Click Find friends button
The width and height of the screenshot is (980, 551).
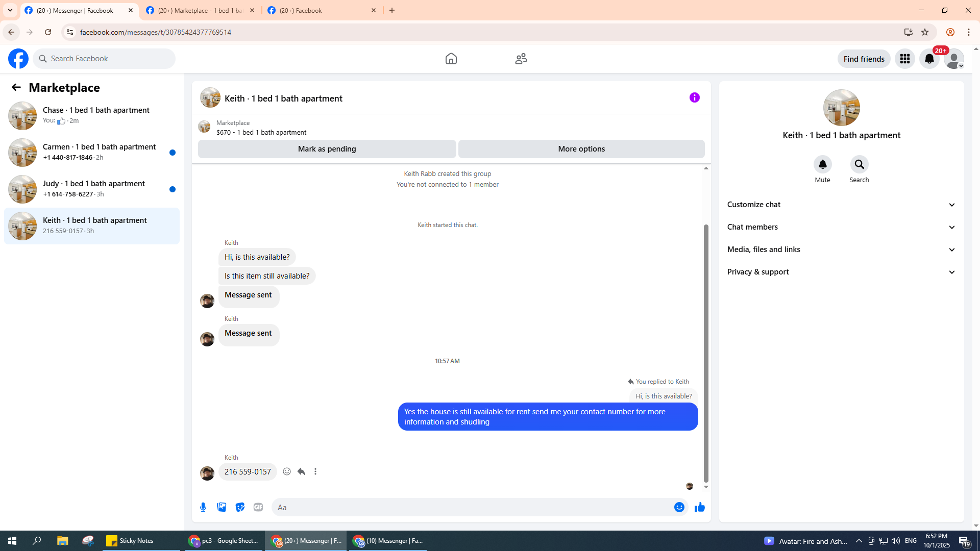coord(864,59)
